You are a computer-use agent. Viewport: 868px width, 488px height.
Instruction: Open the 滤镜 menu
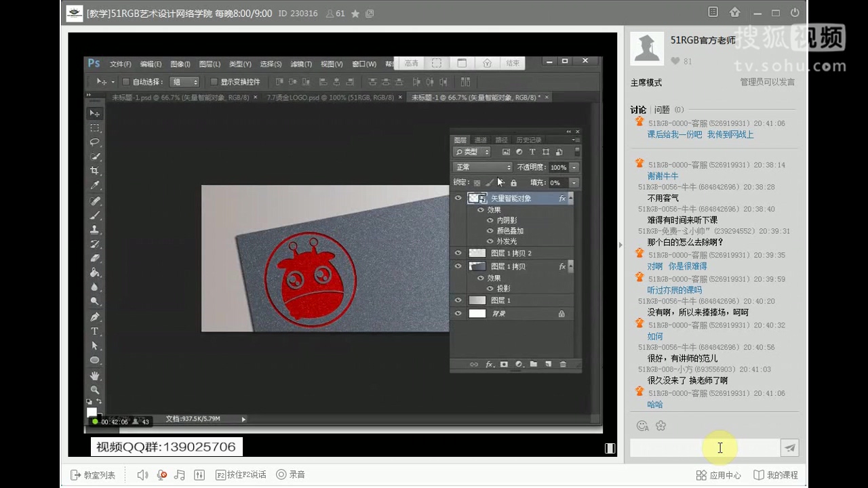click(x=300, y=64)
